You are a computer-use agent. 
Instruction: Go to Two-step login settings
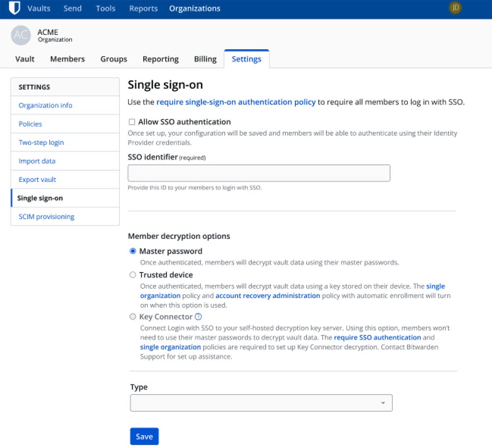(41, 142)
